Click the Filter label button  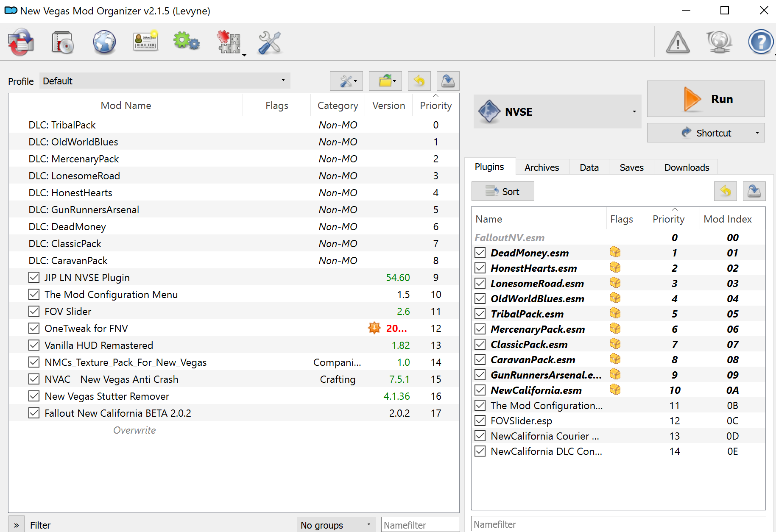[x=40, y=525]
